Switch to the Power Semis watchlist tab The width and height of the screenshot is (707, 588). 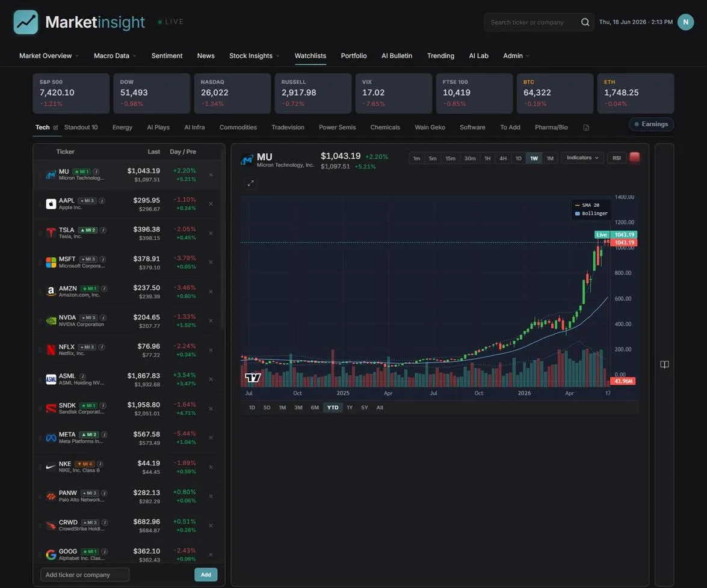click(x=338, y=127)
